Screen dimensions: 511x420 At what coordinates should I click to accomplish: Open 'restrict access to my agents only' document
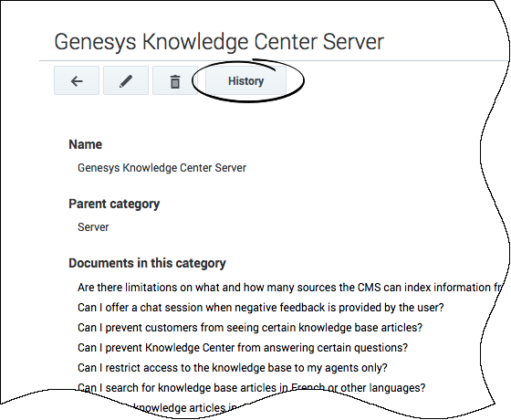[x=233, y=368]
